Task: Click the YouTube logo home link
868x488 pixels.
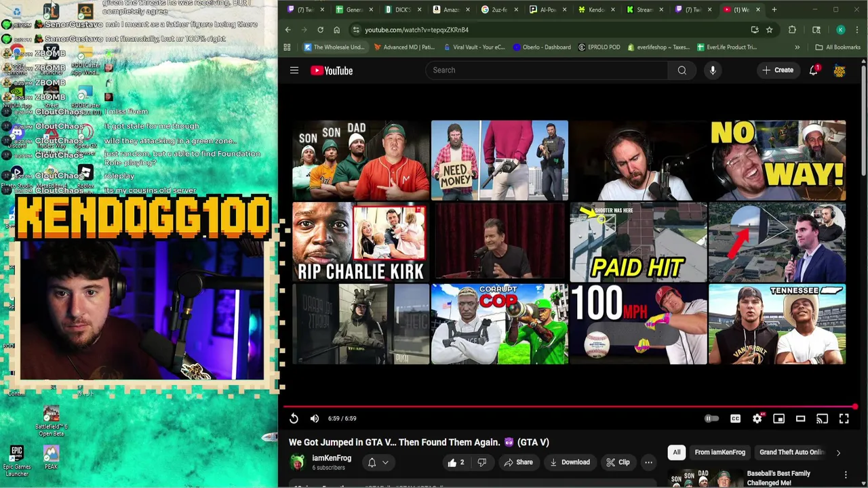Action: (x=332, y=70)
